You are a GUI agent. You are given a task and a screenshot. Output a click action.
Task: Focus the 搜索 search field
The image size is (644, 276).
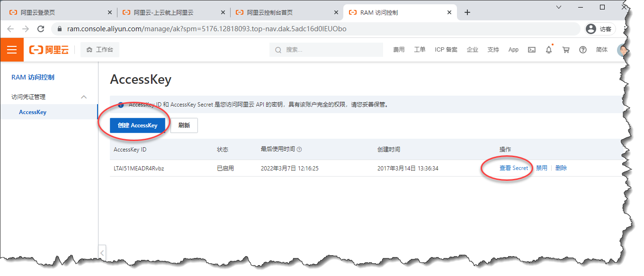click(x=326, y=50)
